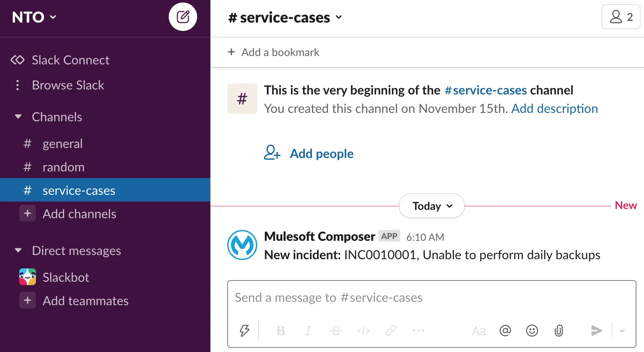Screen dimensions: 644x352
Task: Click the 6:10 AM message timestamp
Action: [x=425, y=237]
